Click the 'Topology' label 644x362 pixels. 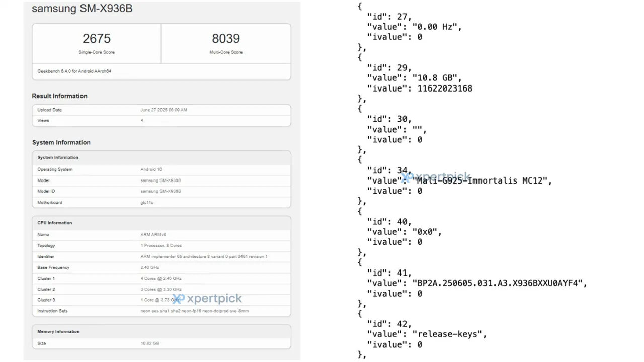click(x=46, y=246)
